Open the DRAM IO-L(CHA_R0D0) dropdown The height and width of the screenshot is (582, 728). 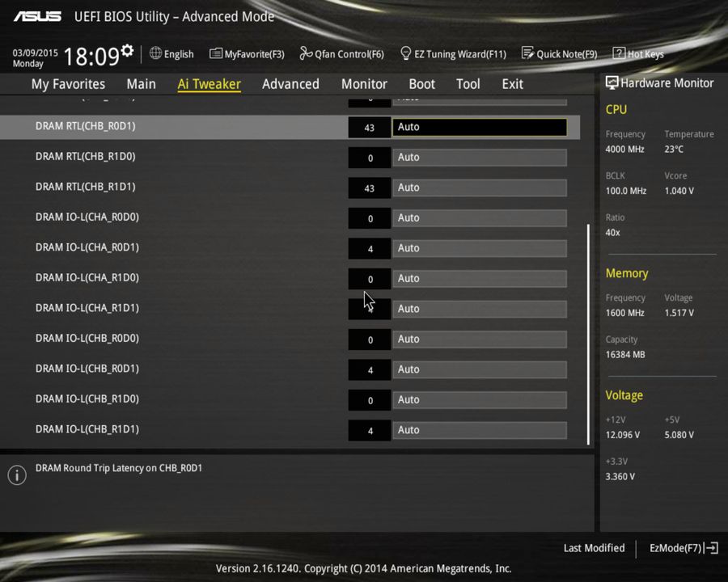(x=479, y=217)
